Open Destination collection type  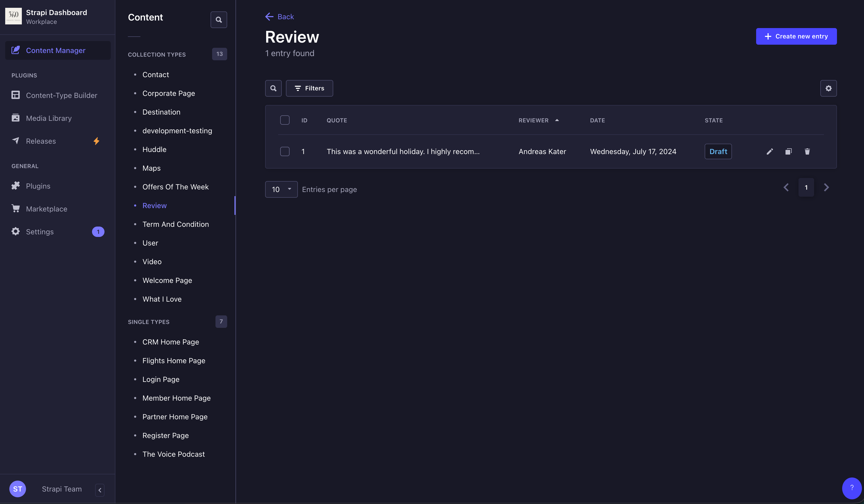pyautogui.click(x=161, y=112)
